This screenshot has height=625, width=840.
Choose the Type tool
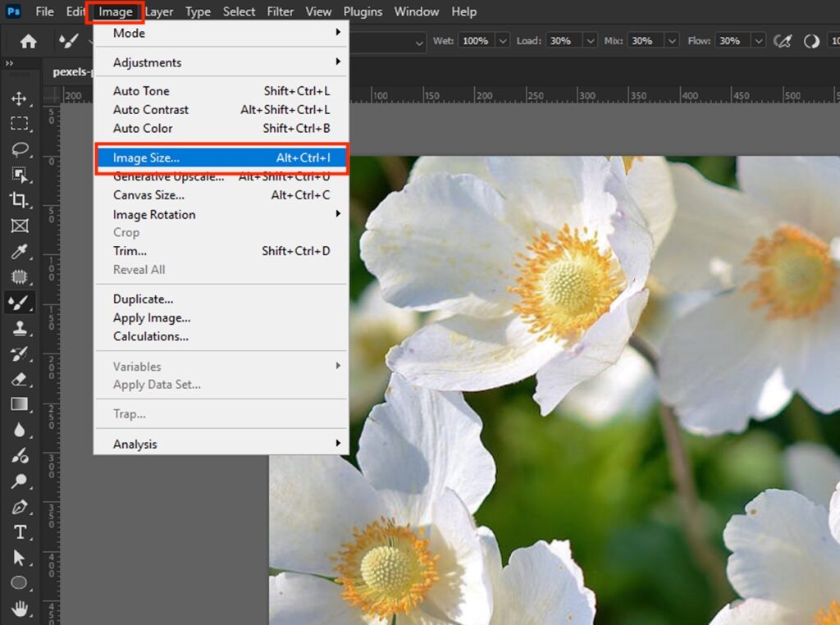click(x=21, y=532)
